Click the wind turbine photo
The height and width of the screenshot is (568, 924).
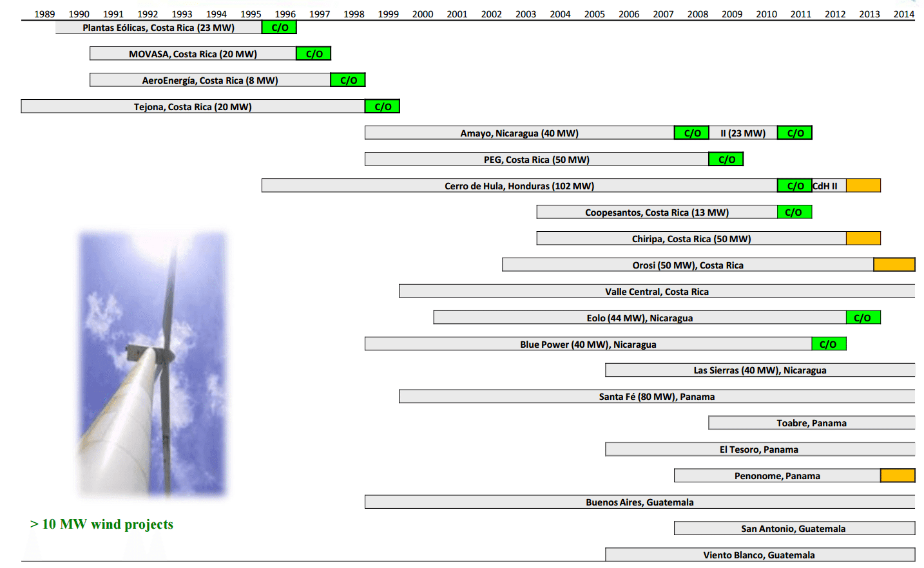click(153, 365)
